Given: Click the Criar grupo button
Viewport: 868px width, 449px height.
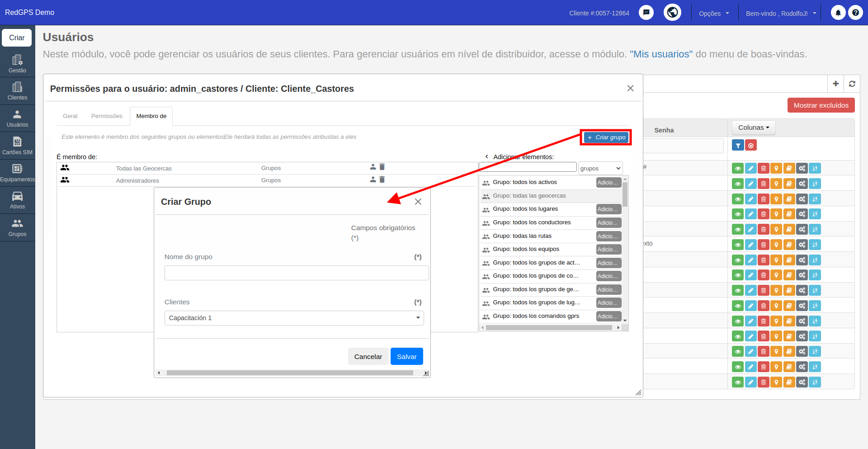Looking at the screenshot, I should (606, 137).
